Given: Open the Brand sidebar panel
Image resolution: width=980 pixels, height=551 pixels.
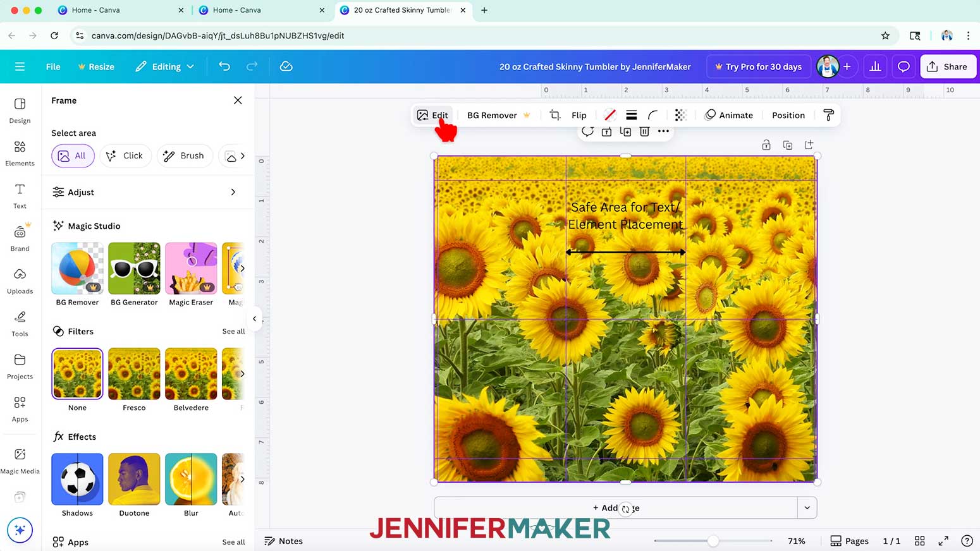Looking at the screenshot, I should click(x=20, y=238).
